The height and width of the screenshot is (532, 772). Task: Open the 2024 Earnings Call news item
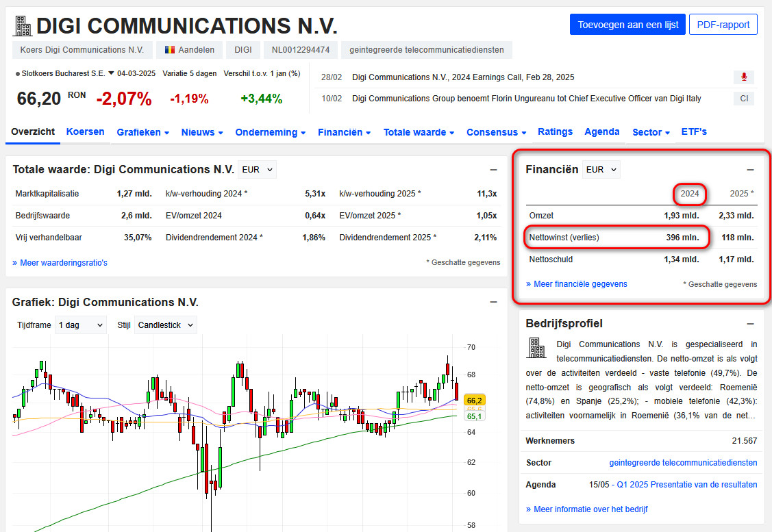(463, 77)
